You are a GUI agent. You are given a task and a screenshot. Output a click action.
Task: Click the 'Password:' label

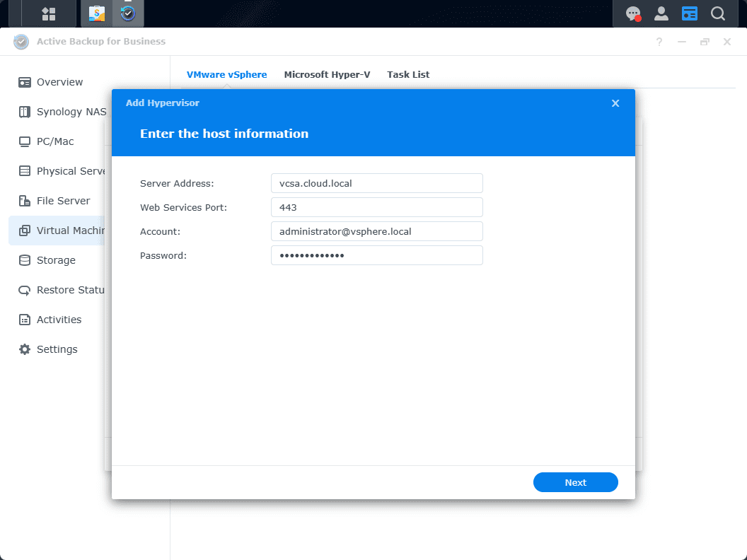(163, 256)
